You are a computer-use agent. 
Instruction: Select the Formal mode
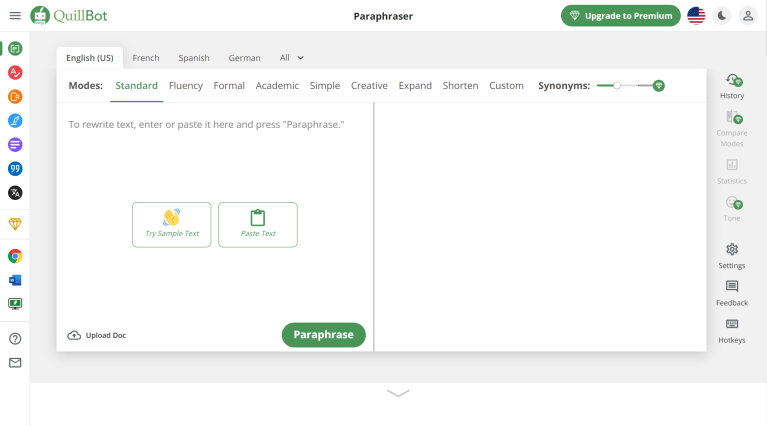(x=229, y=86)
